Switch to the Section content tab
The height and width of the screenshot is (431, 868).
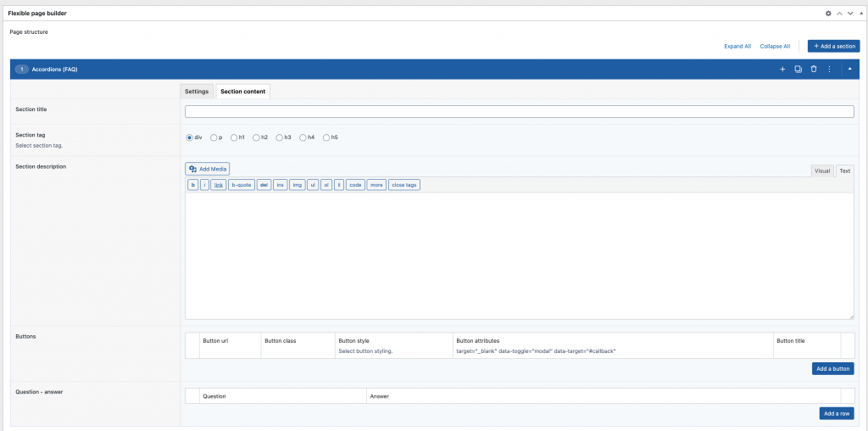pos(242,92)
